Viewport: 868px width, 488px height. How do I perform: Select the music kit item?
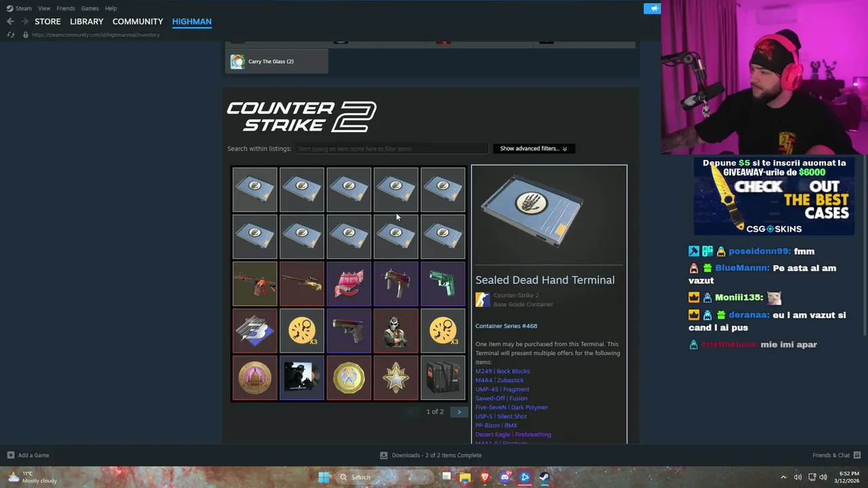pos(302,378)
